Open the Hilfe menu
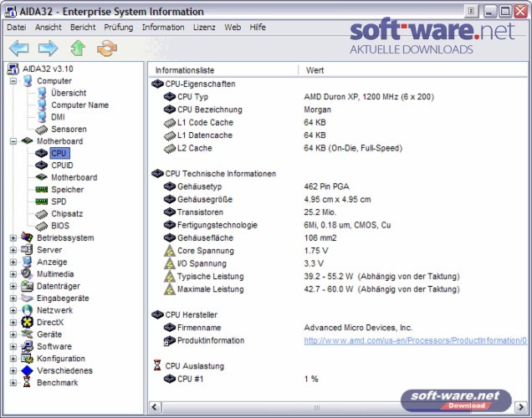The image size is (532, 418). (258, 27)
